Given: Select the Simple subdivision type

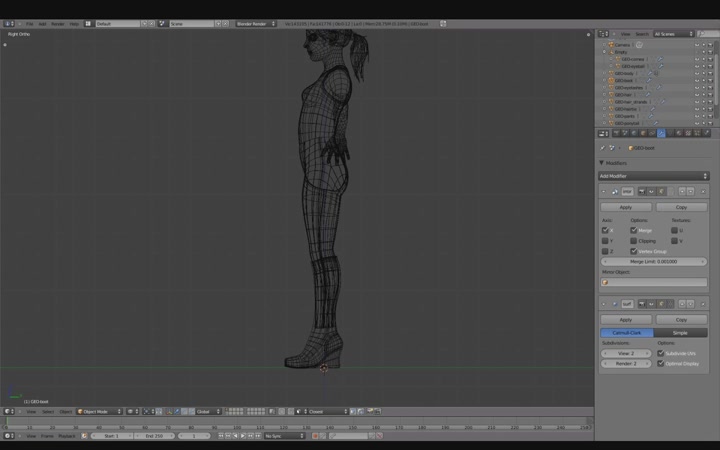Looking at the screenshot, I should [x=681, y=332].
